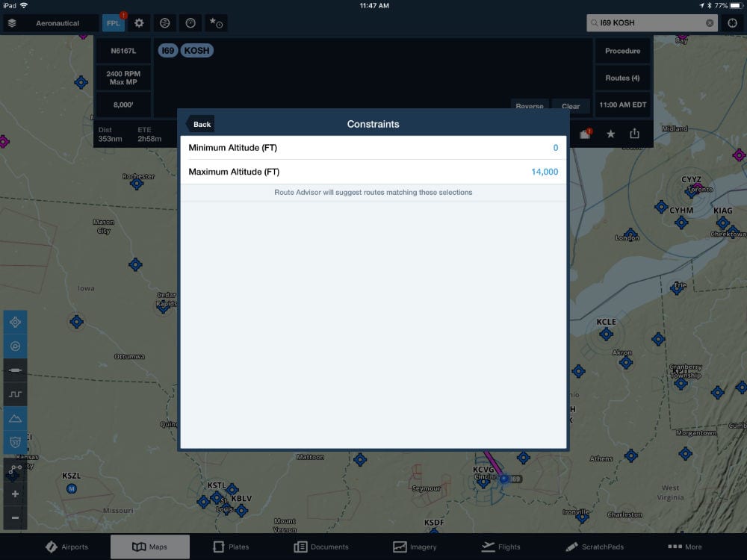Tap the settings gear in the top toolbar

pyautogui.click(x=139, y=23)
